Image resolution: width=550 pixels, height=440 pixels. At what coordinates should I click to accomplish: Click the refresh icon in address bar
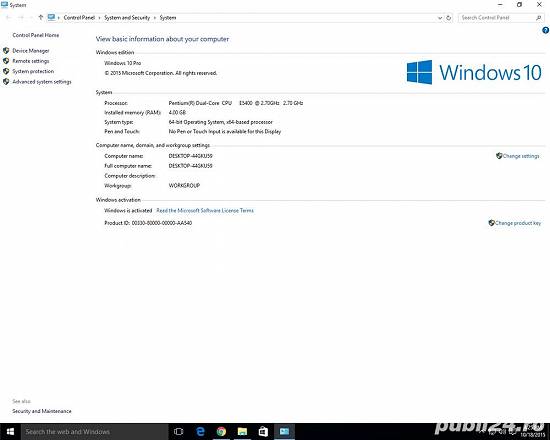[x=449, y=18]
